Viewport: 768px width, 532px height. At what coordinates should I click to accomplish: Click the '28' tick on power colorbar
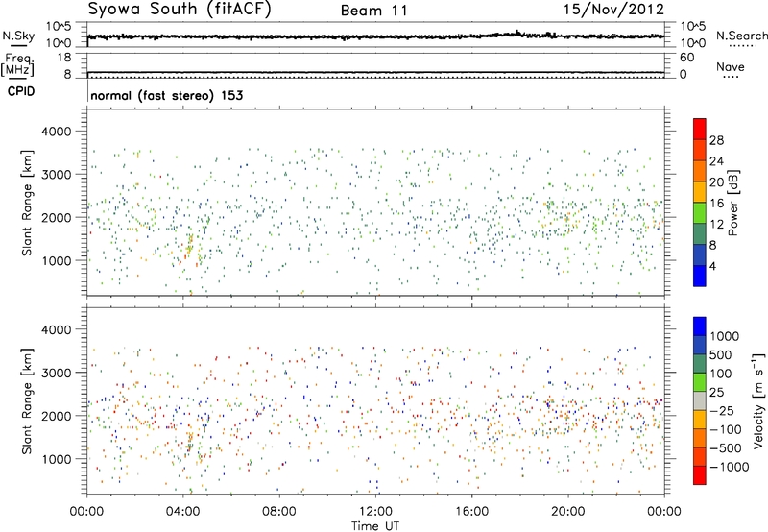[716, 140]
